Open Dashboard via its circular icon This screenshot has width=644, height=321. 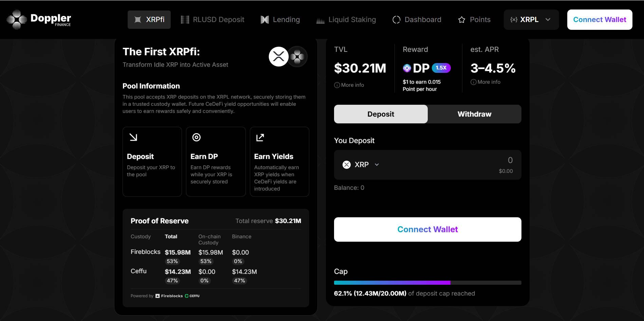click(x=396, y=19)
